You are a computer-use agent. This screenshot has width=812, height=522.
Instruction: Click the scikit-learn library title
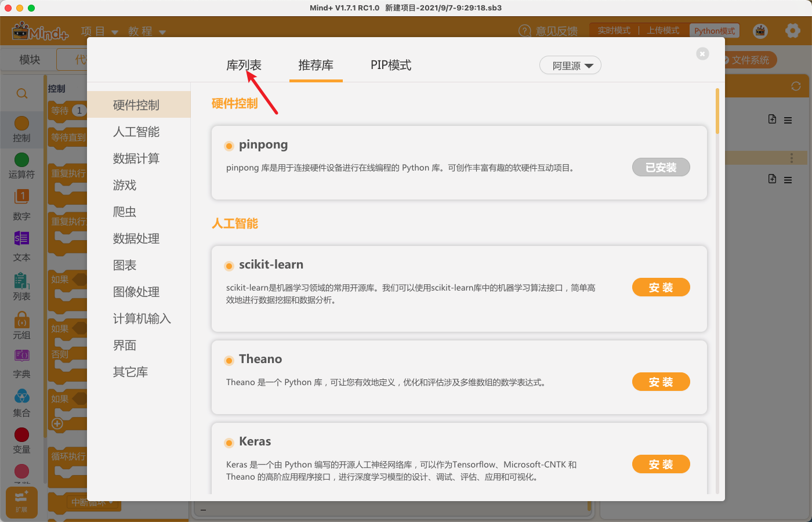pyautogui.click(x=271, y=264)
